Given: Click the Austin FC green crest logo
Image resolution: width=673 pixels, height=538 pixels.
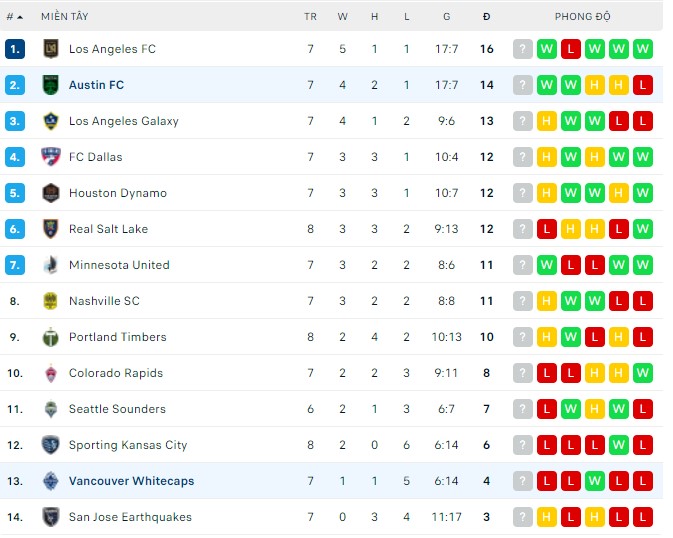Looking at the screenshot, I should tap(51, 85).
